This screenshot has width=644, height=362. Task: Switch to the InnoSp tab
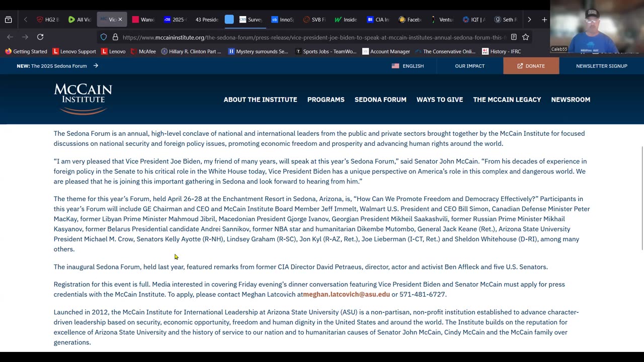tap(282, 20)
